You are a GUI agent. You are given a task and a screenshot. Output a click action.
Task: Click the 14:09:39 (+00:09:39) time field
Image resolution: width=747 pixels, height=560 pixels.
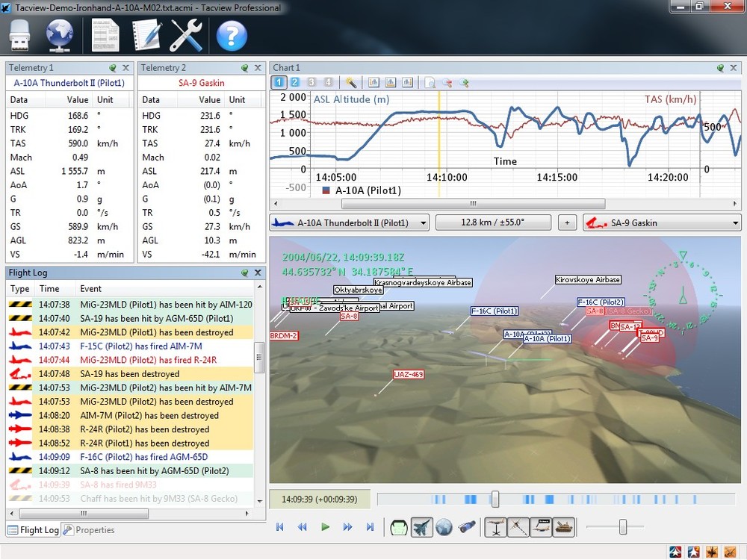point(320,499)
